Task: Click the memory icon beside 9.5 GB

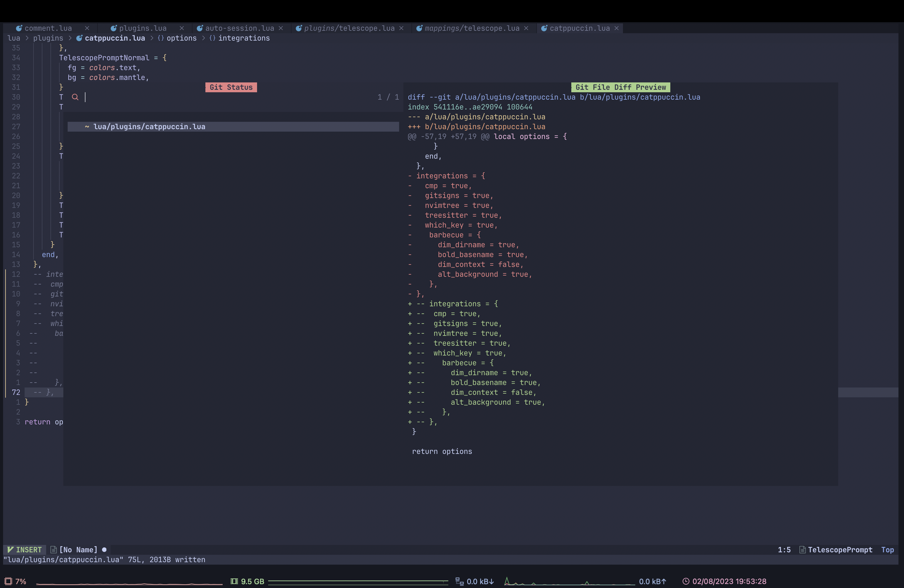Action: [234, 581]
